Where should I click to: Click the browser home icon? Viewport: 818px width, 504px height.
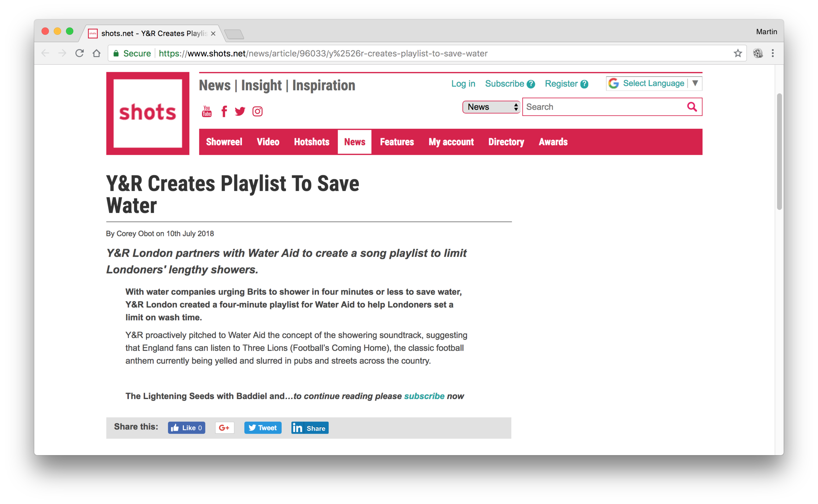coord(97,53)
